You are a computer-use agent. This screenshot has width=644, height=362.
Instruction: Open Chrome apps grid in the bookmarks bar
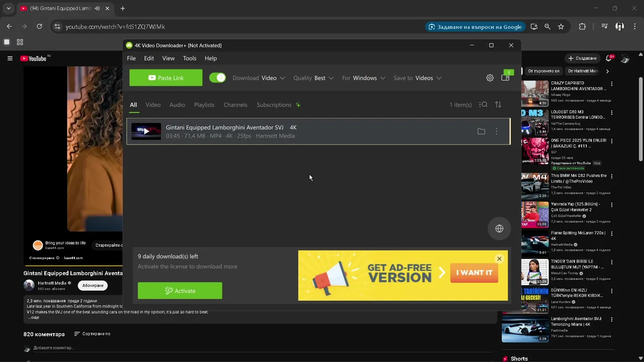(20, 42)
